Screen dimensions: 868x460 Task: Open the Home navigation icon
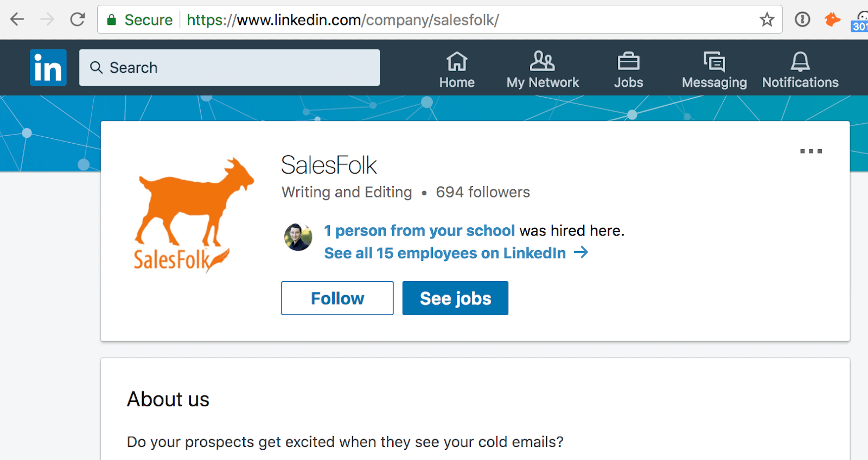click(x=456, y=62)
